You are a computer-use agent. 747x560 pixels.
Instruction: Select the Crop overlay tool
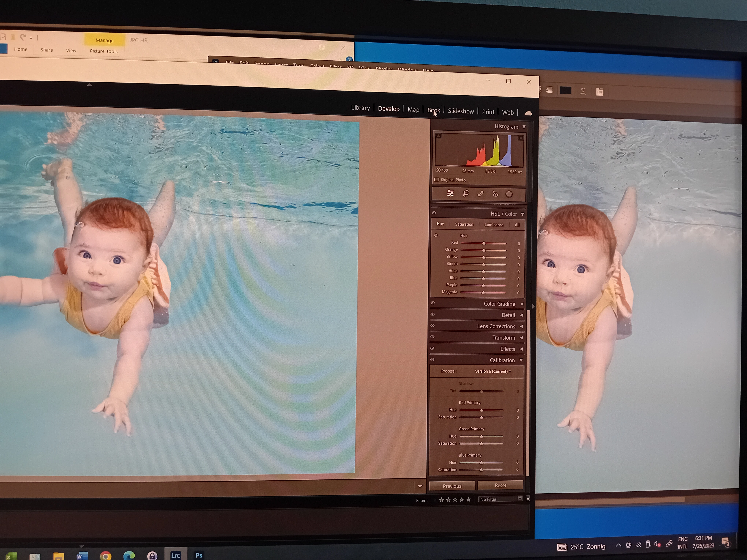466,193
